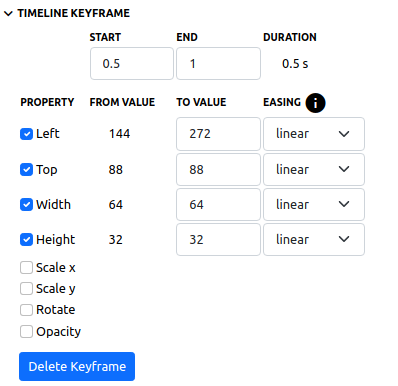Screen dimensions: 398x386
Task: Open the Width easing dropdown
Action: click(314, 205)
